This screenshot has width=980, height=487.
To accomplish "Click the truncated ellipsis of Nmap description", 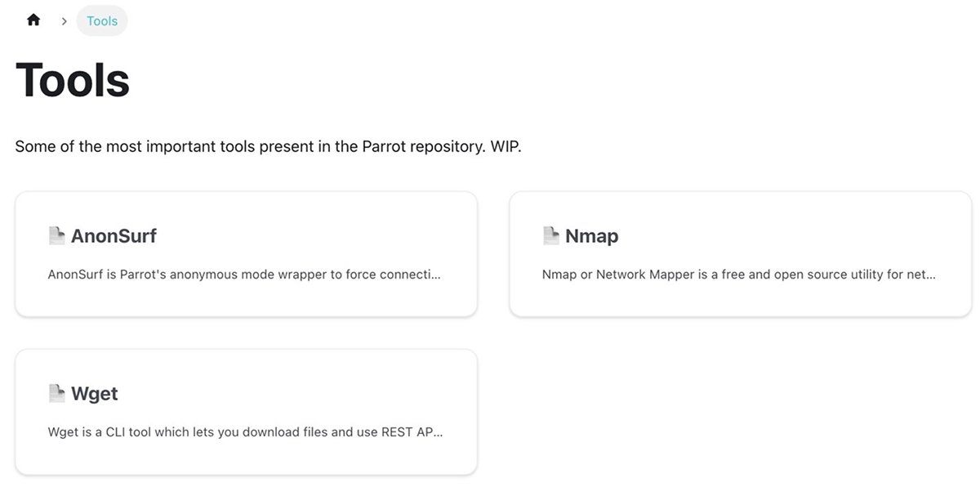I will click(931, 275).
